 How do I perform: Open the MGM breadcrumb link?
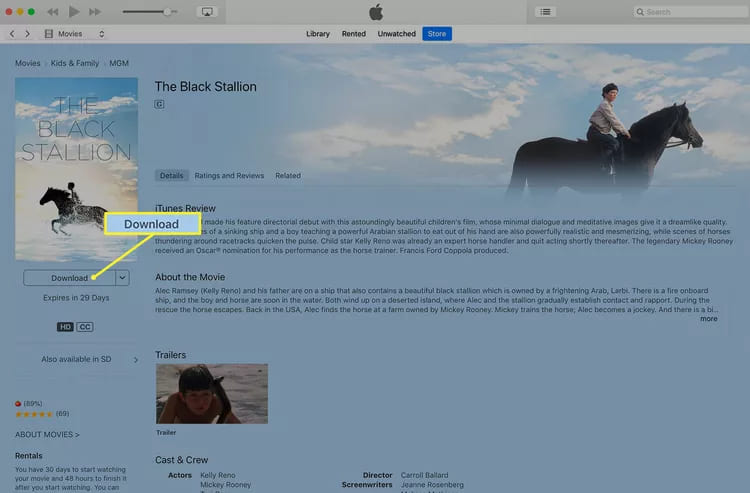[x=119, y=63]
